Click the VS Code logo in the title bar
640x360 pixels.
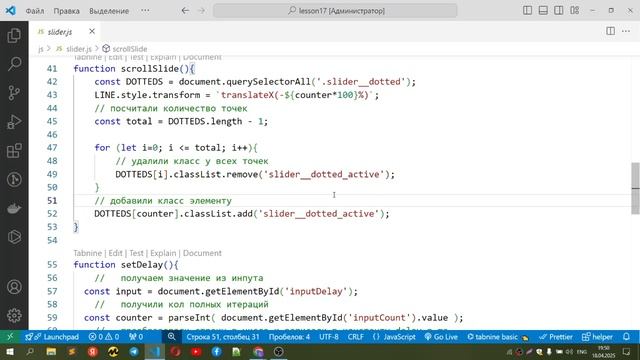(11, 11)
